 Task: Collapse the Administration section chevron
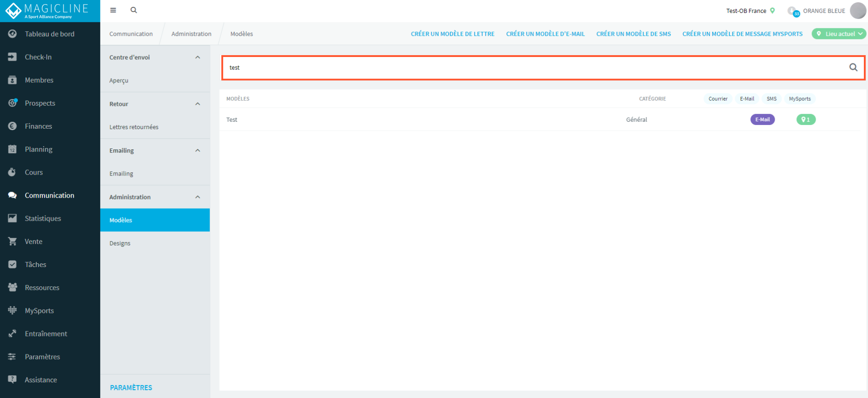[198, 197]
